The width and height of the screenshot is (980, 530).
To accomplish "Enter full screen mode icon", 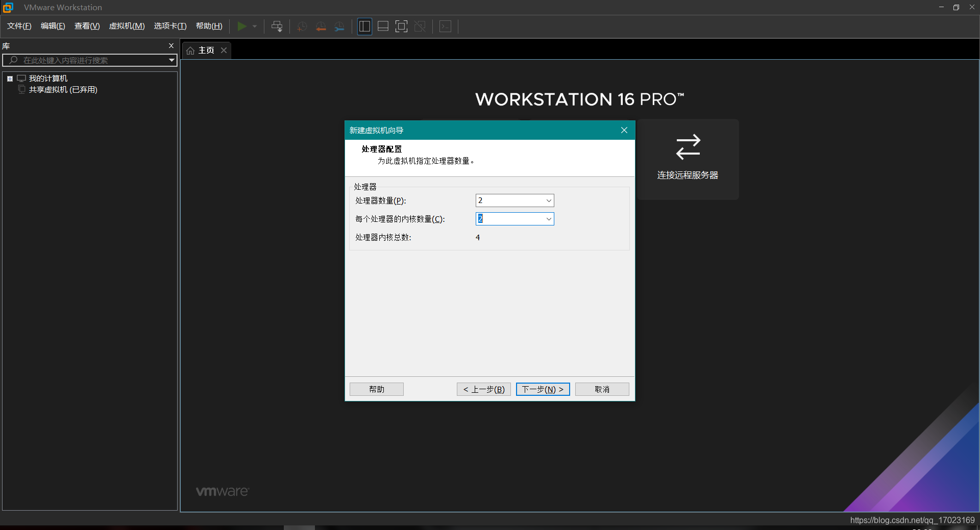I will tap(402, 26).
